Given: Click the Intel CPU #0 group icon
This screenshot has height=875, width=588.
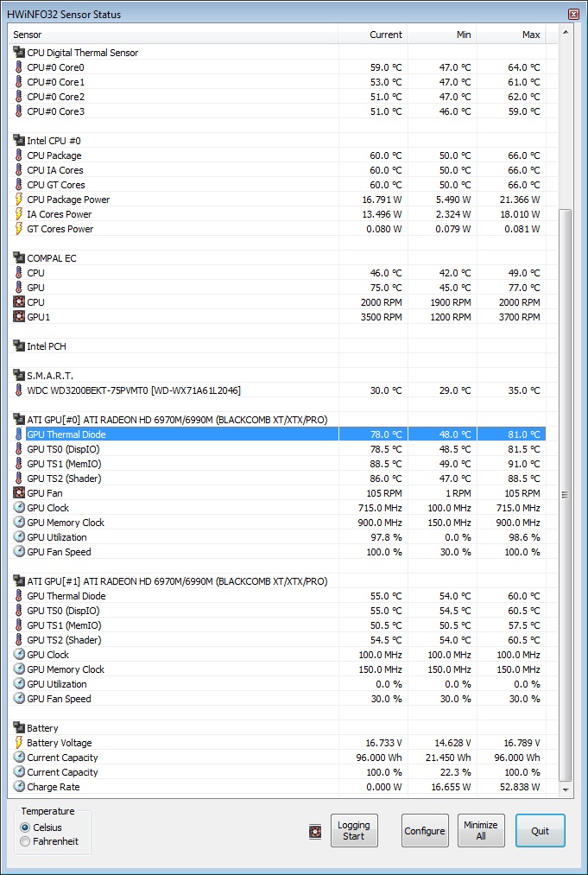Looking at the screenshot, I should point(19,141).
